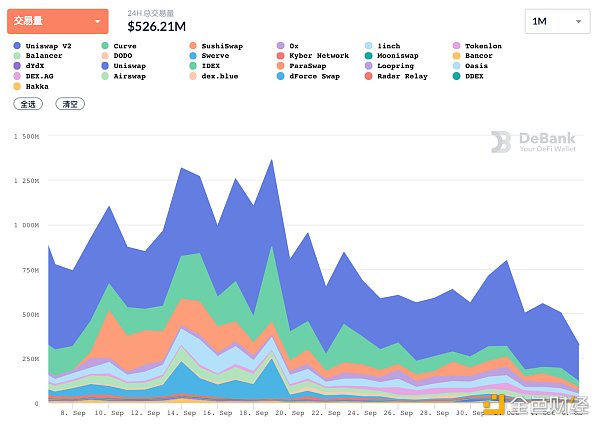Toggle Tokenlon legend series
Viewport: 600px width, 426px height.
[x=477, y=46]
